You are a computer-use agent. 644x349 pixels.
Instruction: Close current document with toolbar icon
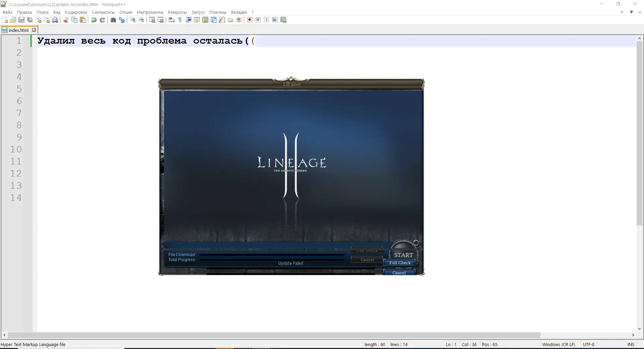[x=38, y=20]
